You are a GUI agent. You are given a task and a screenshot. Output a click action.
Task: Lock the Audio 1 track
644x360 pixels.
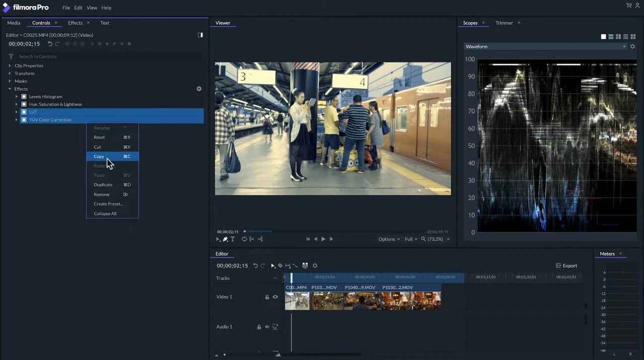pyautogui.click(x=259, y=327)
